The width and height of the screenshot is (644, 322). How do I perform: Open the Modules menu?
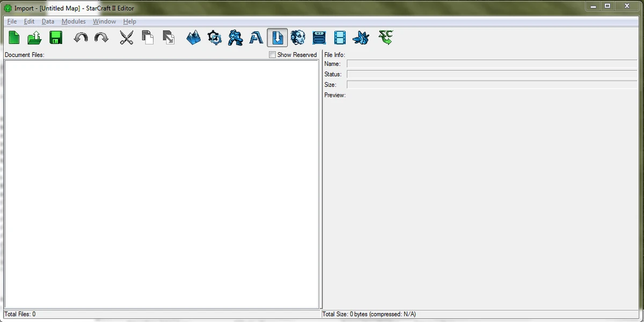(x=74, y=21)
